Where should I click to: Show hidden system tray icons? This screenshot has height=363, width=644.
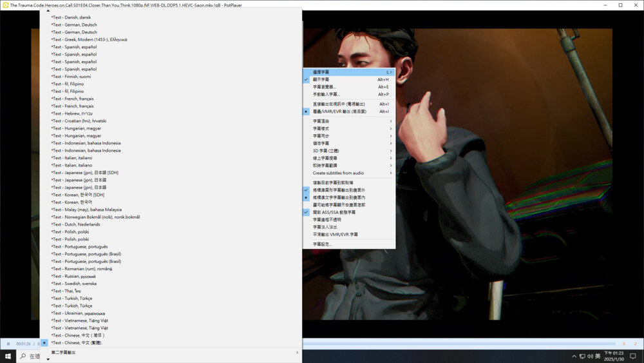pos(574,357)
